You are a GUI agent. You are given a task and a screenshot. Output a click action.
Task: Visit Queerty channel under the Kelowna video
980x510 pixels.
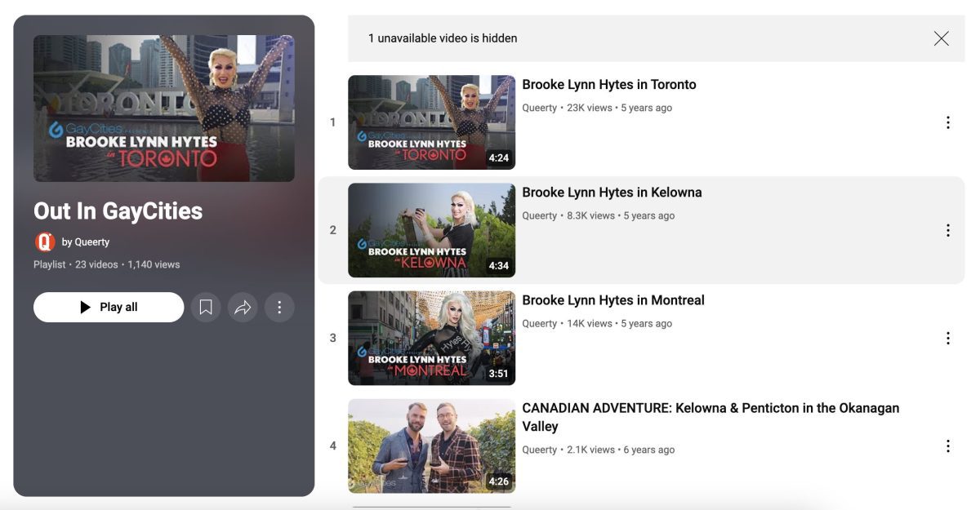click(x=540, y=215)
